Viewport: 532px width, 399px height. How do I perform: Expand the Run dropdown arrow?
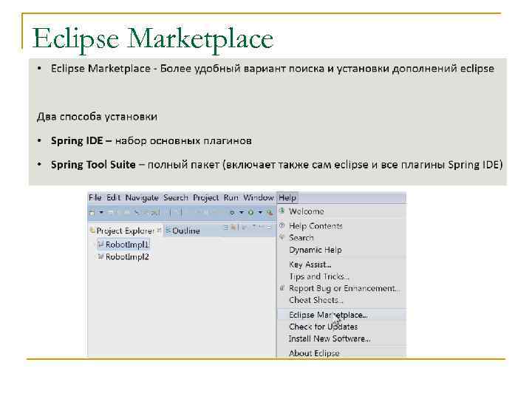click(260, 212)
